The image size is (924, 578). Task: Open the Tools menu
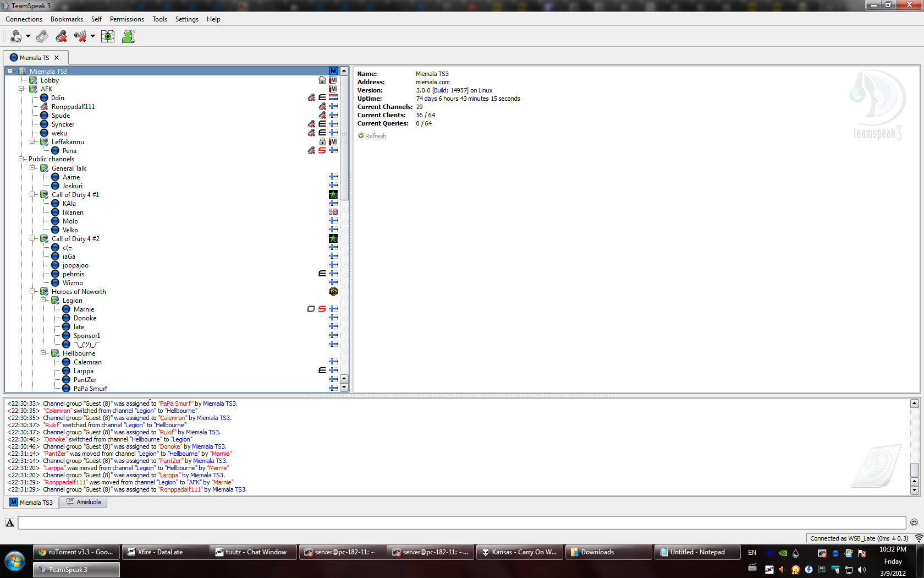pos(159,19)
